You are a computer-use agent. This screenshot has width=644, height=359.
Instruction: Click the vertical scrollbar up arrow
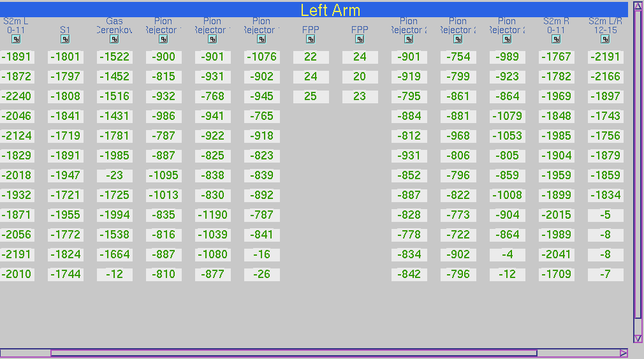[638, 6]
